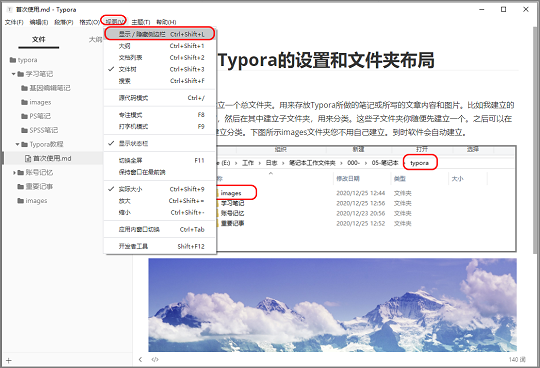Open the 主题(T) menu
540x368 pixels.
[x=141, y=22]
